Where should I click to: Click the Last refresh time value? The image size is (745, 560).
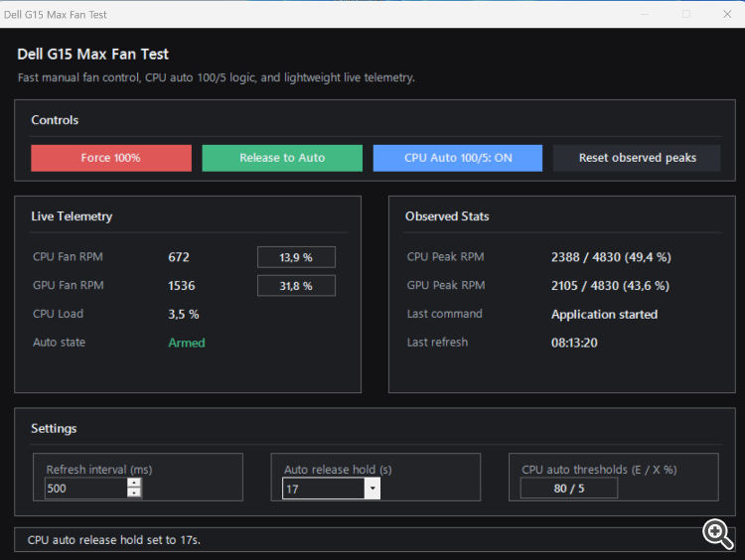[574, 343]
